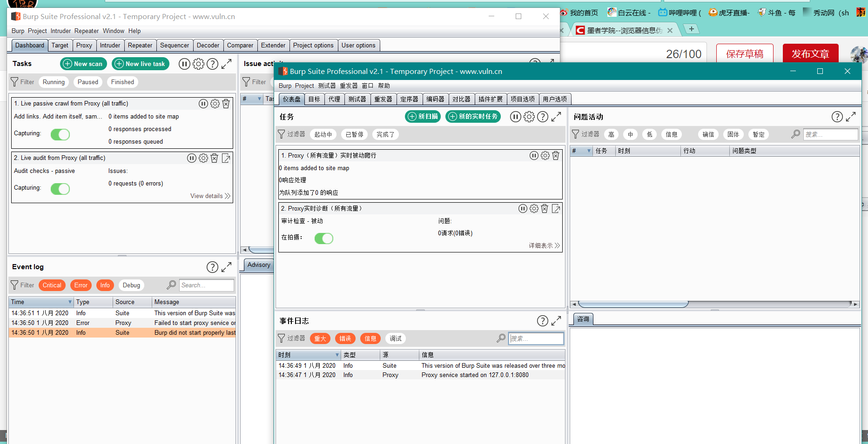Delete Chinese task 1 Proxy实时被动爬行
Viewport: 868px width, 444px height.
coord(556,156)
